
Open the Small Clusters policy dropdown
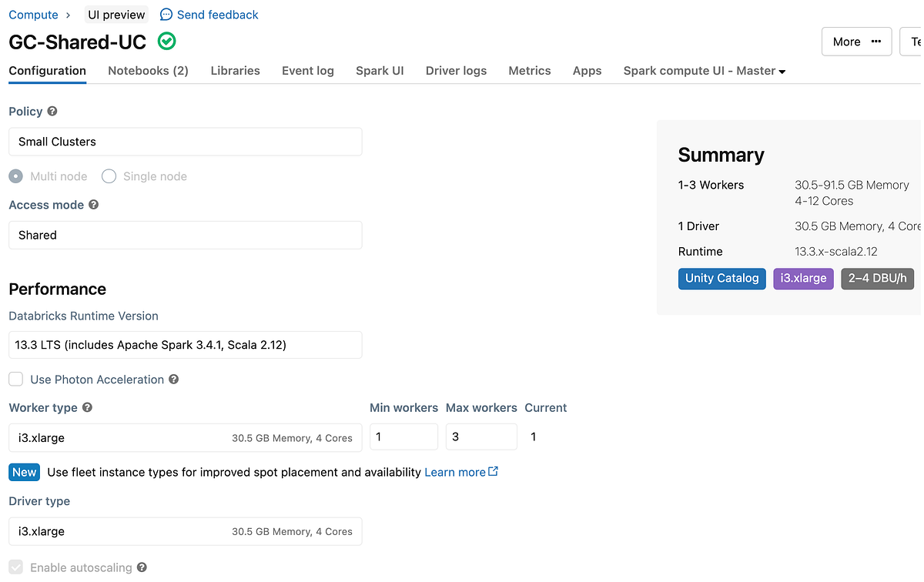(185, 142)
